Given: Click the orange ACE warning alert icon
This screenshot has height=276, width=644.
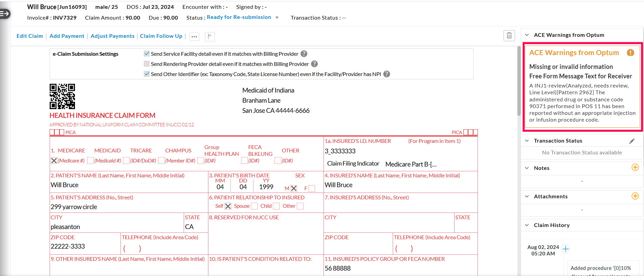Looking at the screenshot, I should (x=630, y=53).
